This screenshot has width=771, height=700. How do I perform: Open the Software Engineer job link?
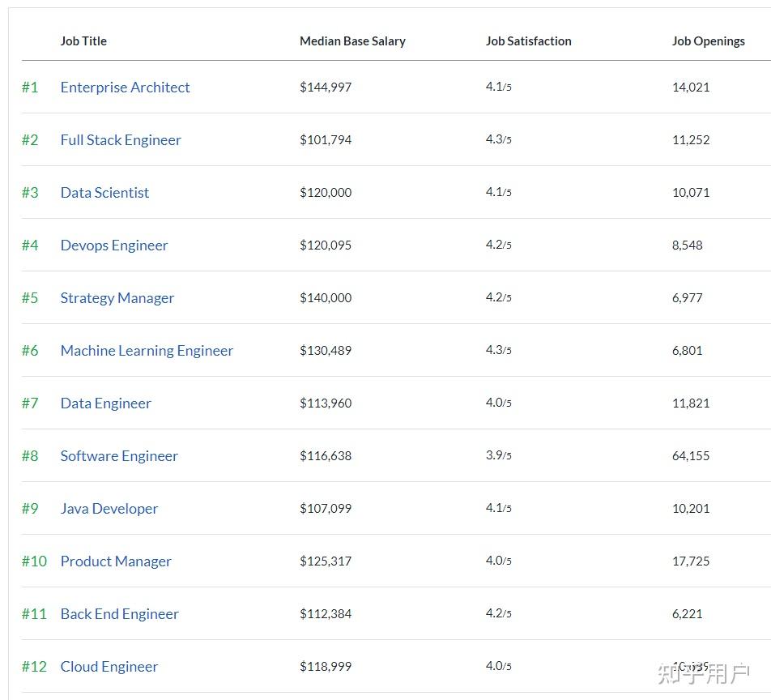tap(119, 456)
